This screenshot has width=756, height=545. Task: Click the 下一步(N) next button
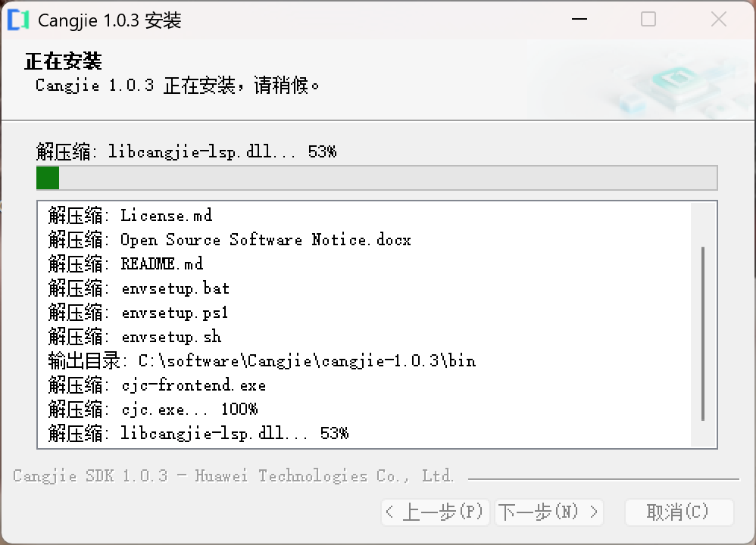548,512
